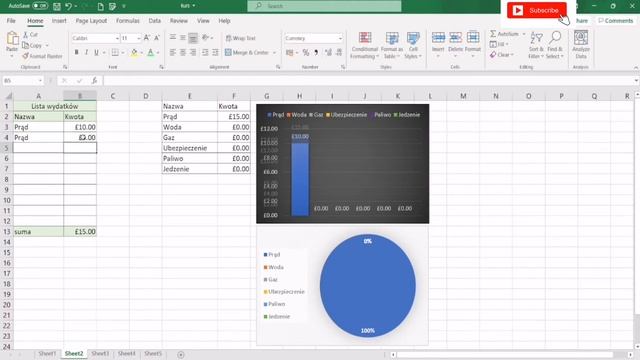Select the Format Painter brush
The height and width of the screenshot is (360, 640).
(x=25, y=56)
